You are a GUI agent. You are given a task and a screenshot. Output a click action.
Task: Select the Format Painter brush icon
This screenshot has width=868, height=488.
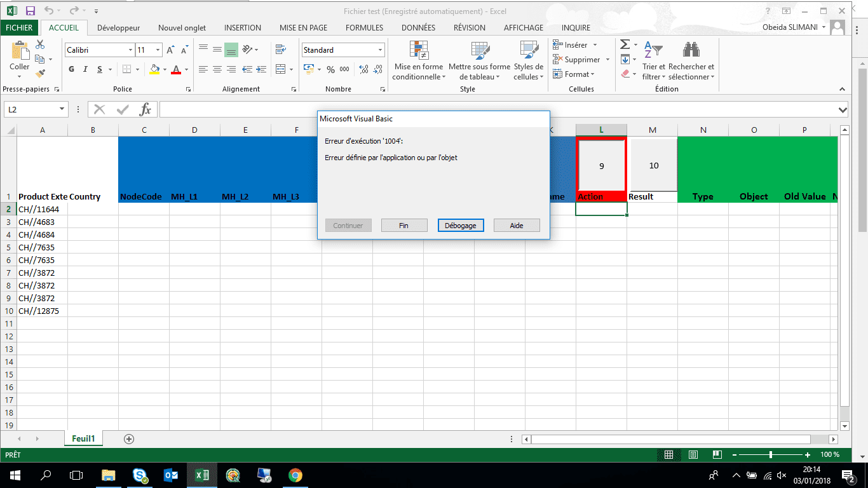[40, 74]
